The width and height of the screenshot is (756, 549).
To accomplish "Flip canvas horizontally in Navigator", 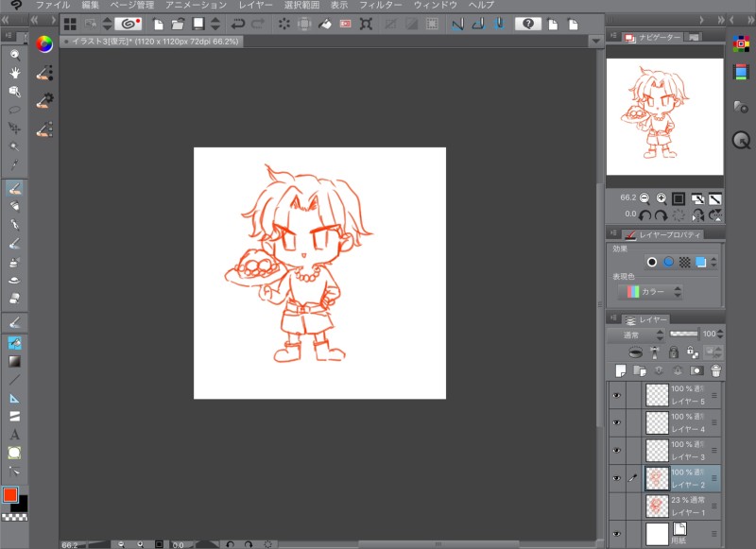I will 697,215.
